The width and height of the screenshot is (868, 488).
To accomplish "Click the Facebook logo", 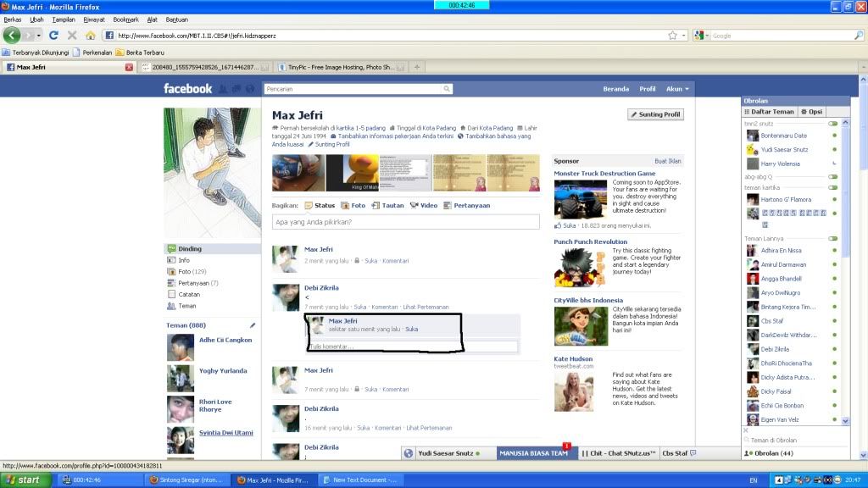I will pos(187,88).
